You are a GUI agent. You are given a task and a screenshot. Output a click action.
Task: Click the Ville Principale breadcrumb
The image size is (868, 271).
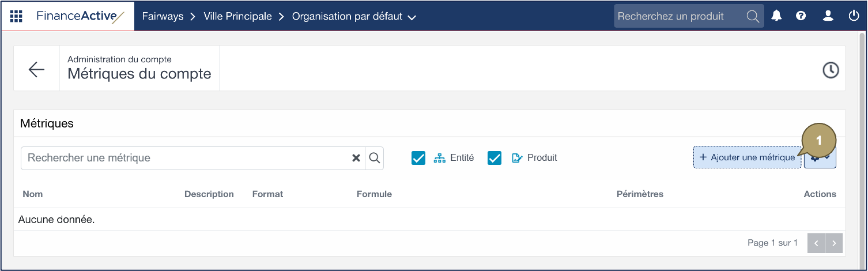pyautogui.click(x=237, y=16)
